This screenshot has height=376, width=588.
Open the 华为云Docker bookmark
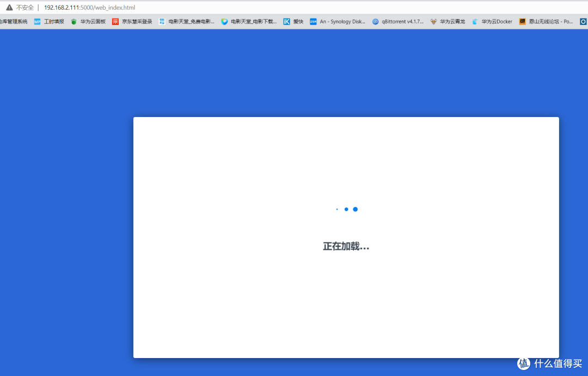coord(492,22)
